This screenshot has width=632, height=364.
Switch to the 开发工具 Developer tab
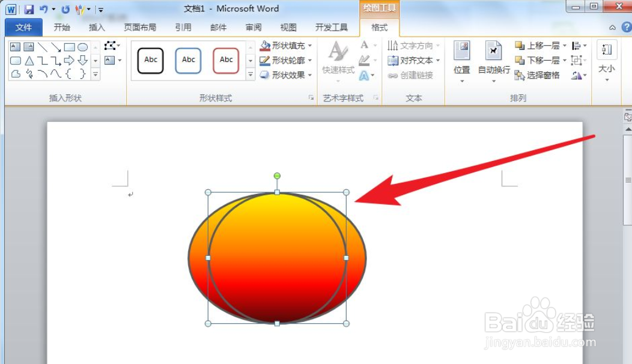[331, 27]
